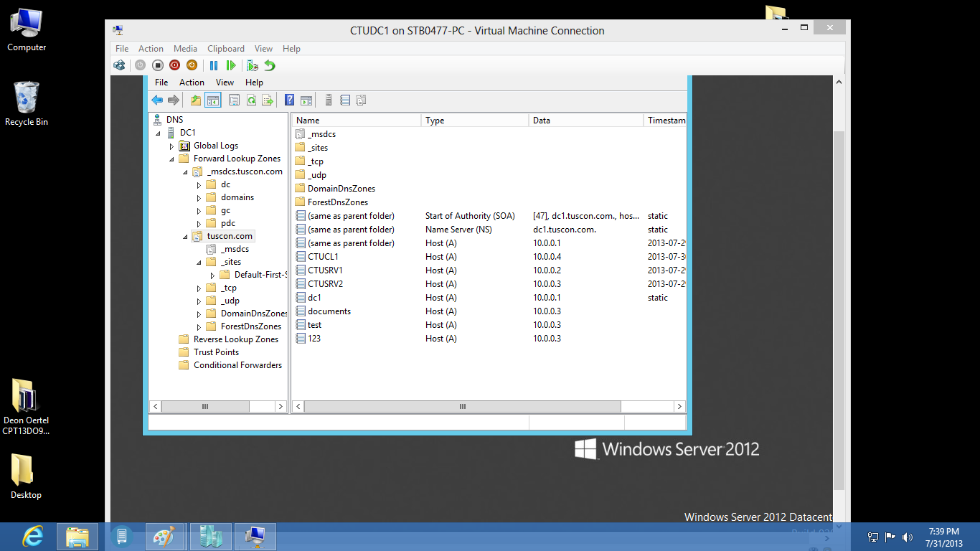Toggle the Show/Hide Action Pane icon
980x551 pixels.
306,100
